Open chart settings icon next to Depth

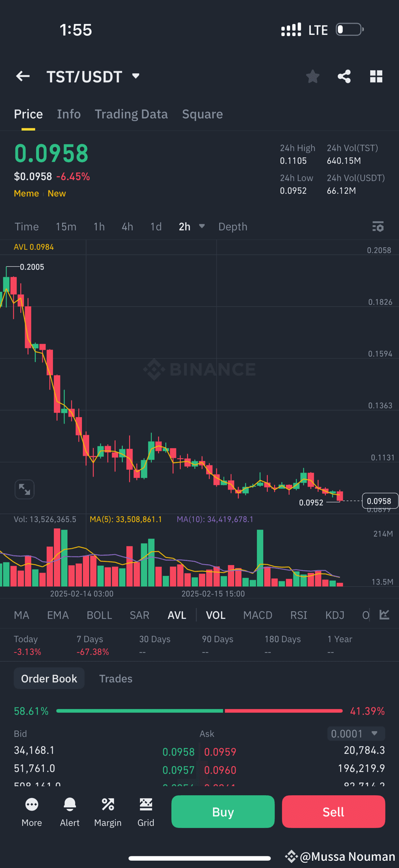tap(378, 227)
